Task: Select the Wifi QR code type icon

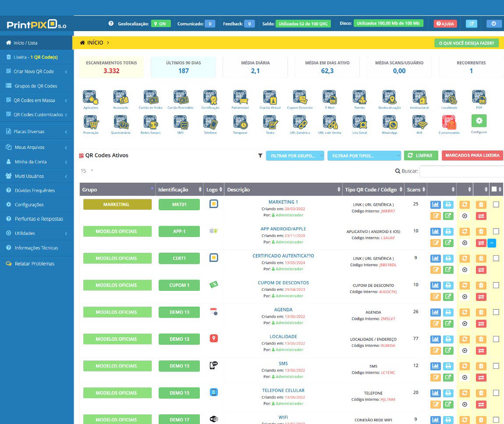Action: (x=419, y=122)
